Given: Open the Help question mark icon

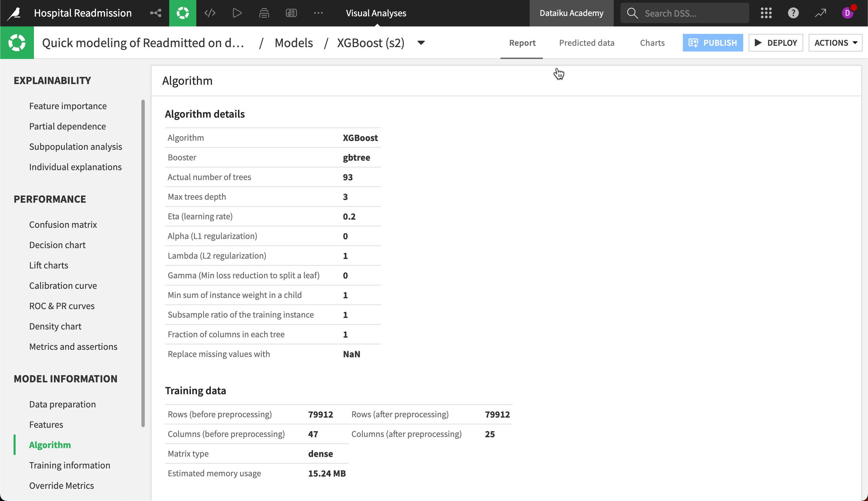Looking at the screenshot, I should point(793,13).
